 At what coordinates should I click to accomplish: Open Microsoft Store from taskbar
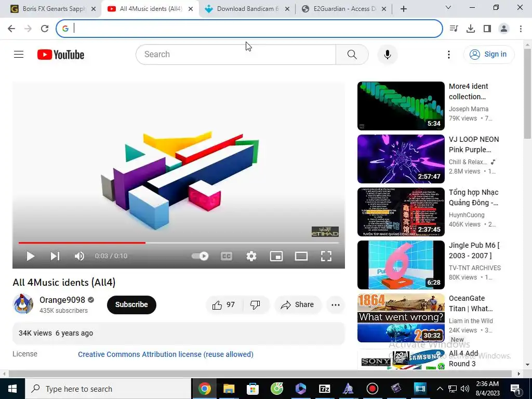coord(252,389)
